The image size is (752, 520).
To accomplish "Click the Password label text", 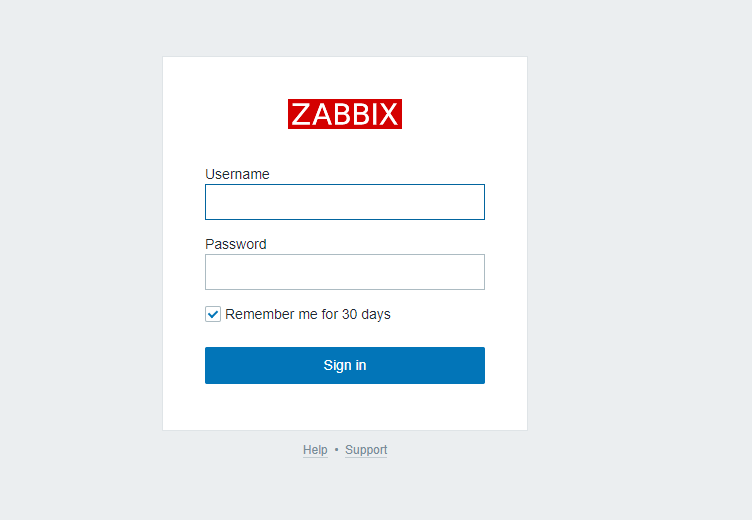I will pos(236,244).
